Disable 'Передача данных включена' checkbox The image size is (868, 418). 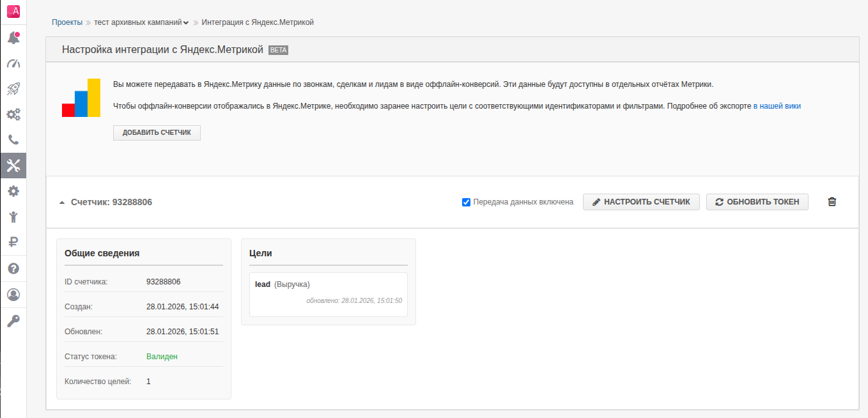[466, 202]
